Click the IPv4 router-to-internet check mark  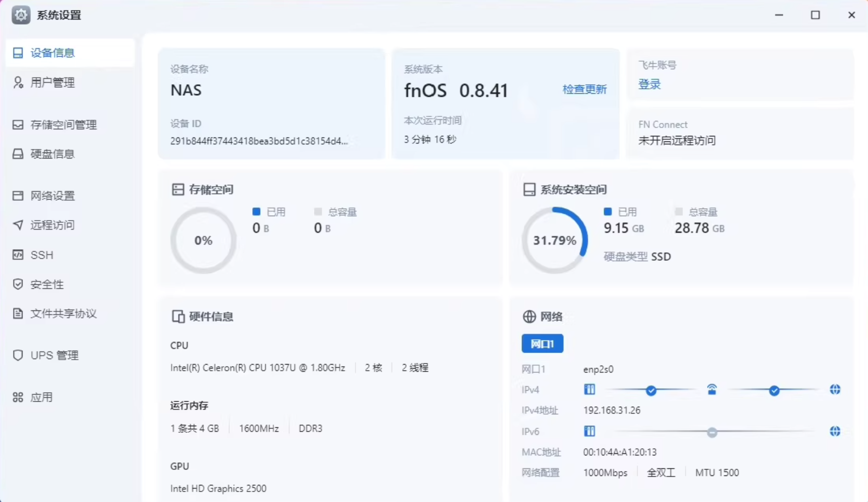774,391
